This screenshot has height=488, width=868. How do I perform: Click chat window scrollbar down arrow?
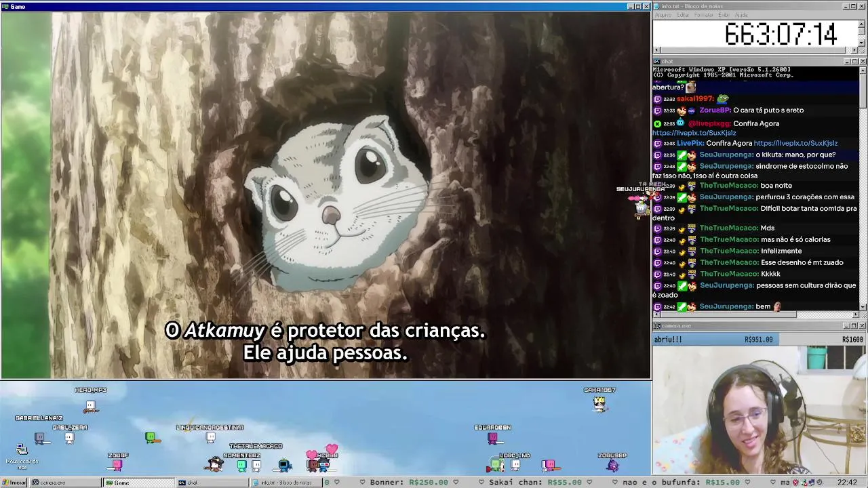tap(863, 307)
